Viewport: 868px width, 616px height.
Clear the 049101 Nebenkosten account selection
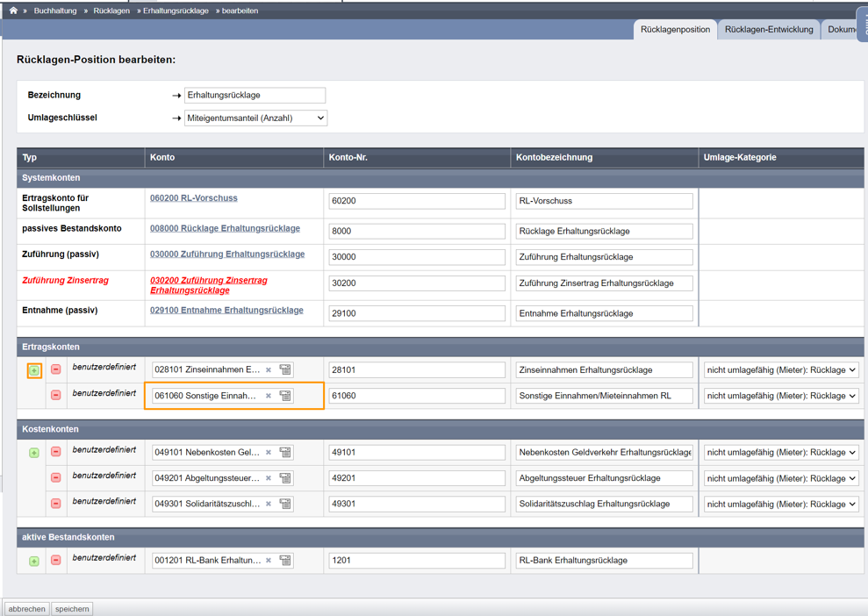click(269, 452)
